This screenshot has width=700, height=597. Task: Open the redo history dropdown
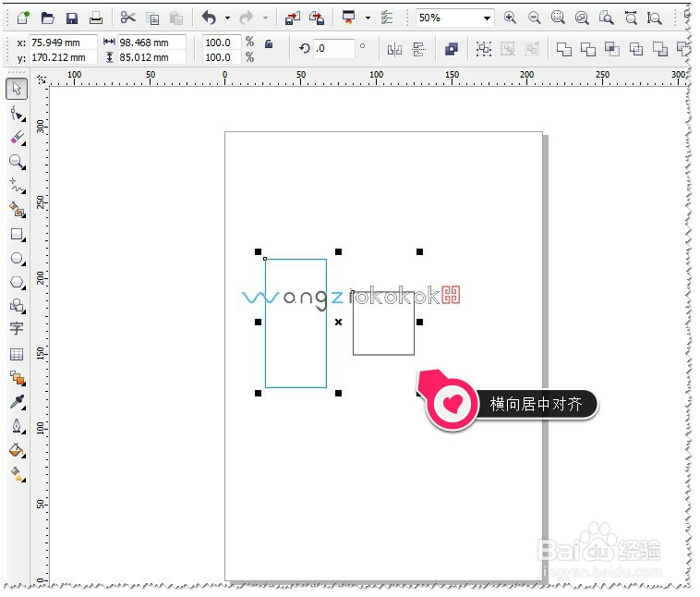coord(265,18)
